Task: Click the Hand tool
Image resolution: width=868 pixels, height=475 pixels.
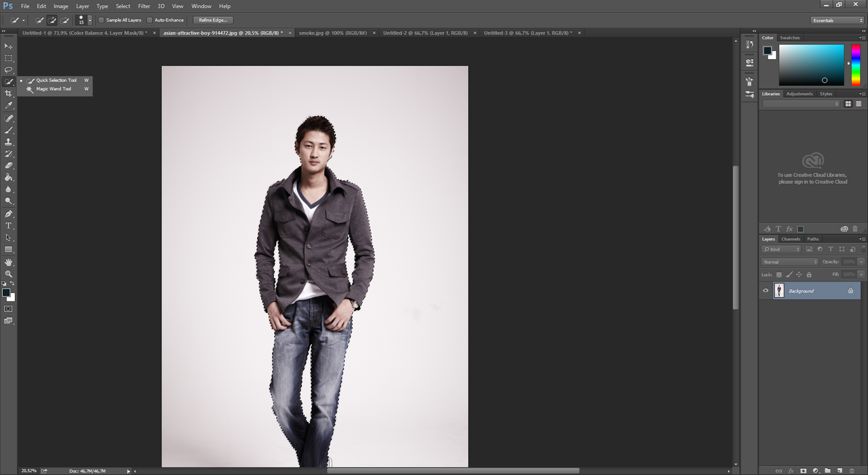Action: (9, 262)
